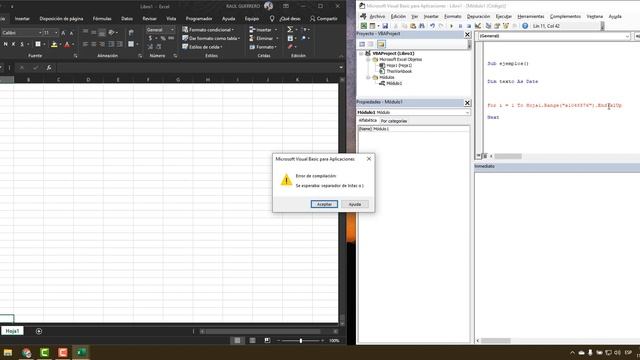Select Módulo1 in project tree
The height and width of the screenshot is (360, 640).
point(394,83)
